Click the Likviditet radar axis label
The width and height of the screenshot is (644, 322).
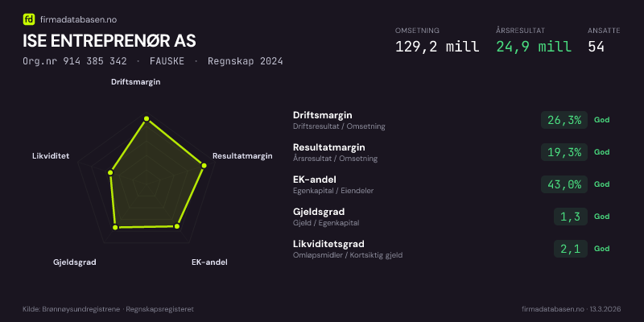point(50,156)
